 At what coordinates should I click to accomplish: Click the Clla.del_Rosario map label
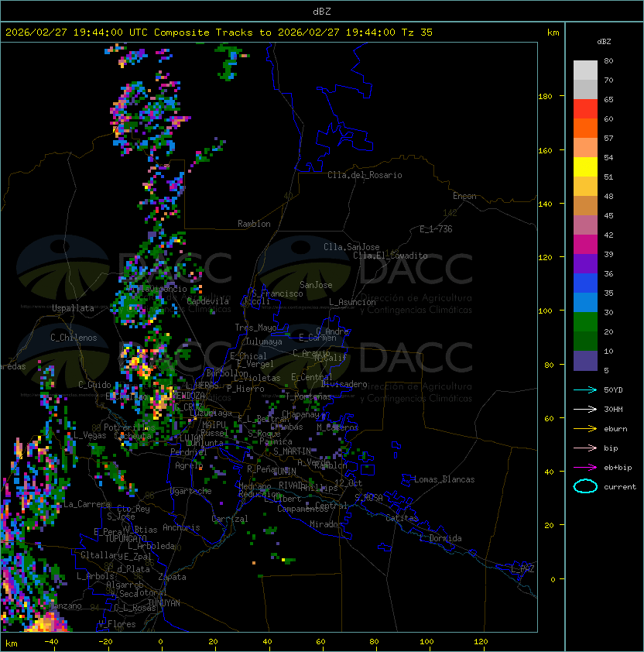(365, 175)
